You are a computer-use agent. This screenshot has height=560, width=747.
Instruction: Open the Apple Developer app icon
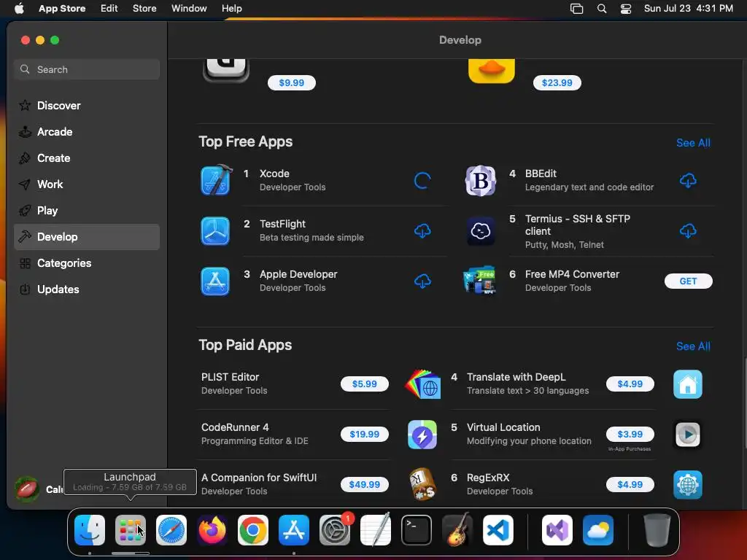click(x=215, y=281)
